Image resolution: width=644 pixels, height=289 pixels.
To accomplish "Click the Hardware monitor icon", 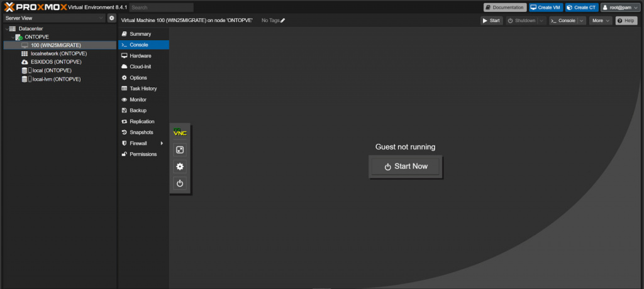I will (125, 56).
